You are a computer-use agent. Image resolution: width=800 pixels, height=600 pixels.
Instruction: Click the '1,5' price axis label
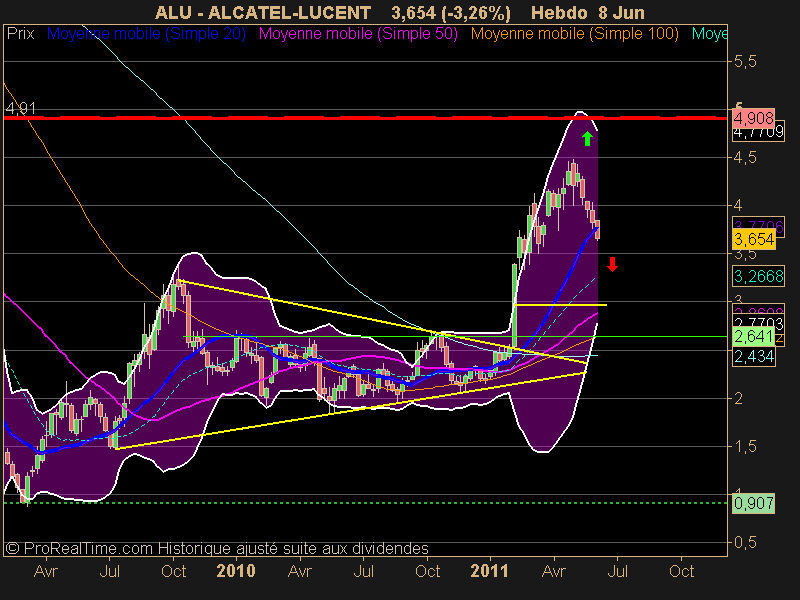point(745,446)
